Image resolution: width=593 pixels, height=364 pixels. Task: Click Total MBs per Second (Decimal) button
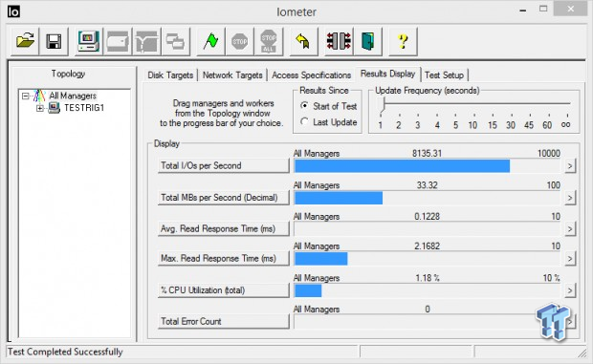[223, 198]
